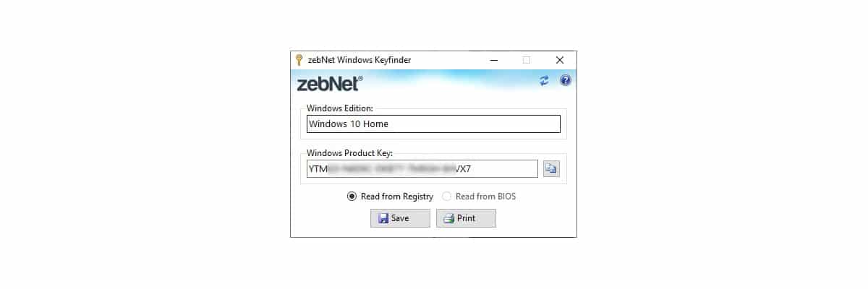868x289 pixels.
Task: Save the product key with Save button
Action: (x=400, y=218)
